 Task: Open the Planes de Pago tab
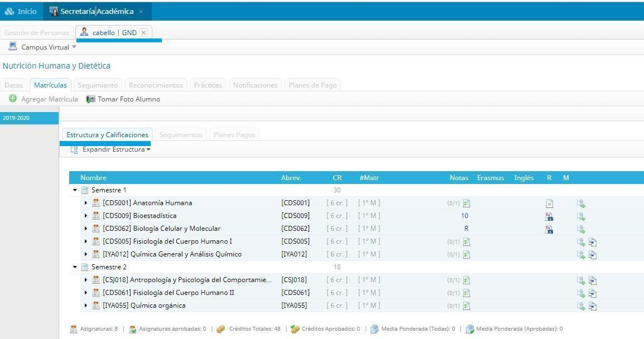312,85
